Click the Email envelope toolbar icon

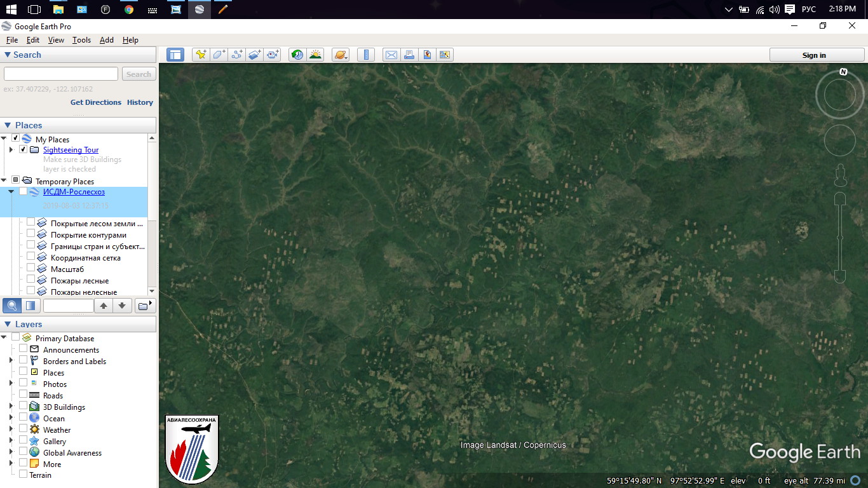click(x=391, y=55)
